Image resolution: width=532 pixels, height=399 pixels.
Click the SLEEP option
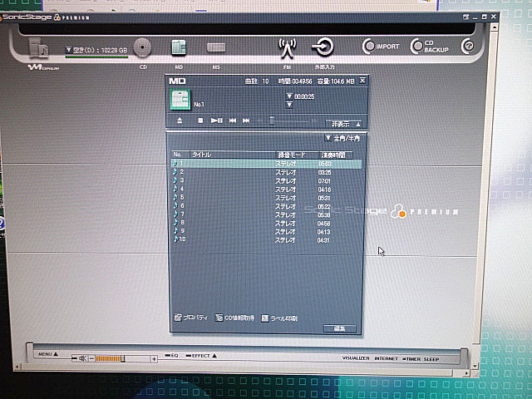(431, 358)
